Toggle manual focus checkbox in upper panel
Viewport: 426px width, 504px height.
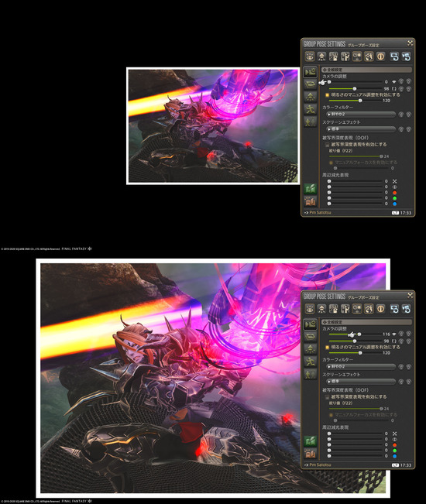[332, 163]
